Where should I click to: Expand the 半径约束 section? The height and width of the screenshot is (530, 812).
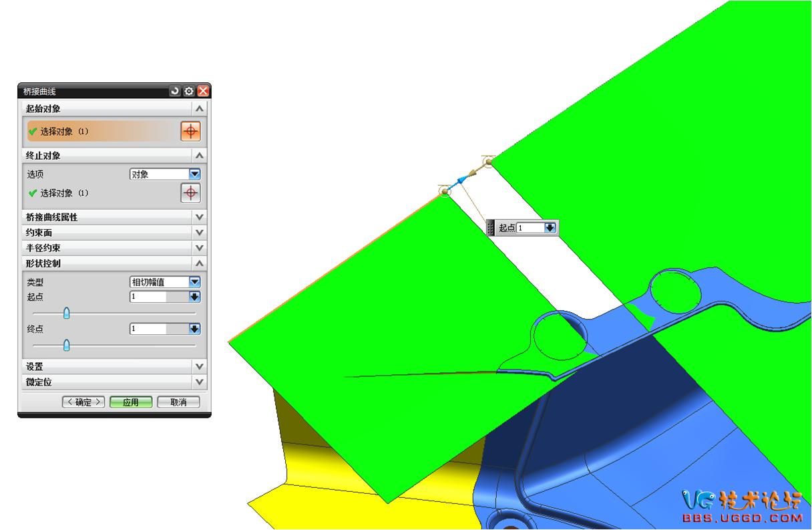(x=198, y=248)
